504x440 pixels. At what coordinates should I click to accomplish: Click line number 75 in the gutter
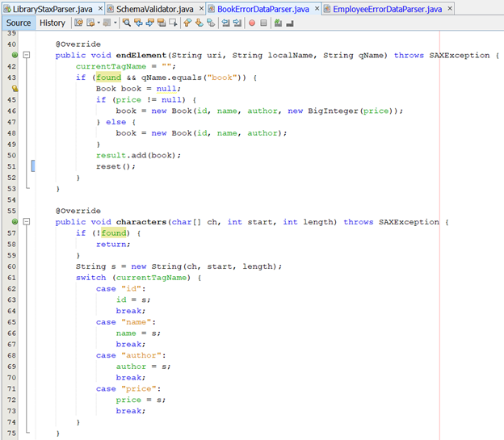point(11,434)
